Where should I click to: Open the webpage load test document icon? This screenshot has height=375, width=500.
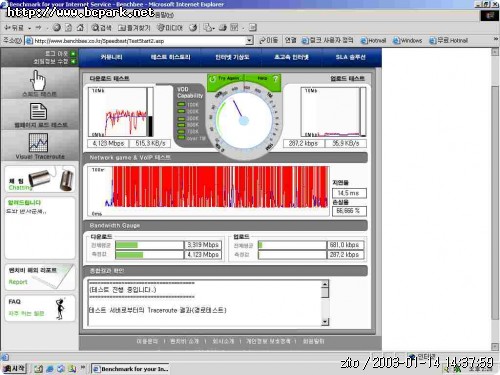(39, 111)
